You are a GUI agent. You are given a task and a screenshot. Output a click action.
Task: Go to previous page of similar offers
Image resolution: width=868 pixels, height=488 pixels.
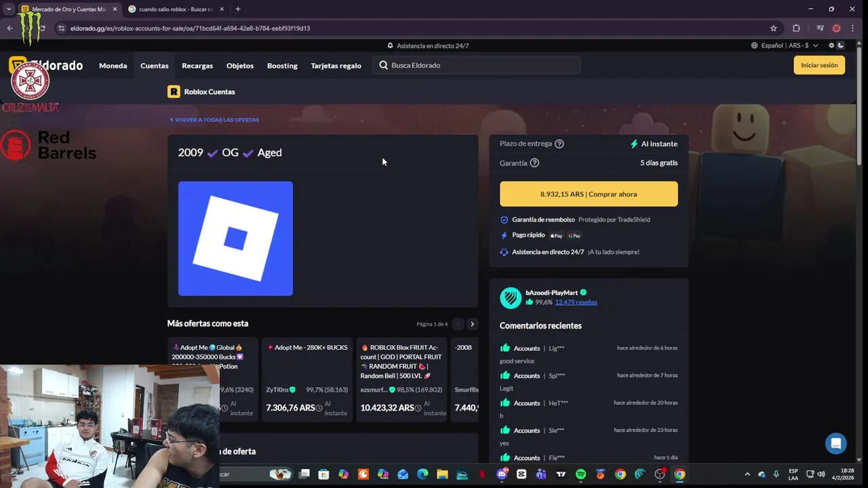tap(458, 324)
